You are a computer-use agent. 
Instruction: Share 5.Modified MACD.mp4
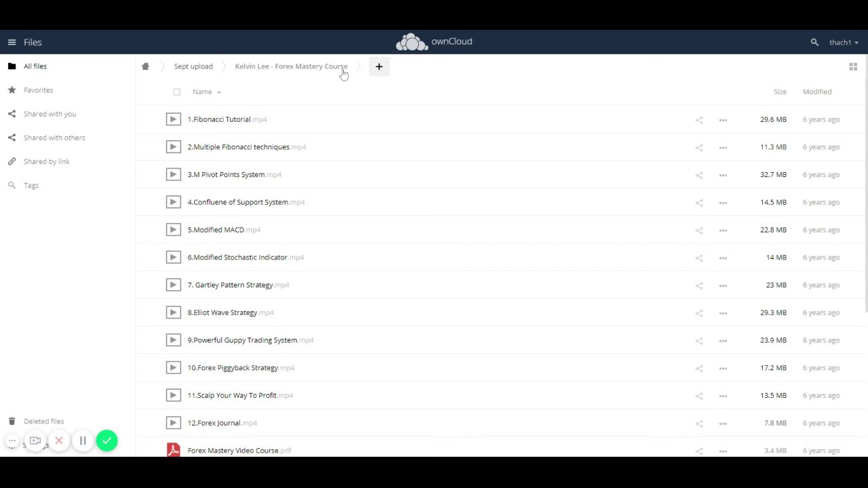point(699,230)
